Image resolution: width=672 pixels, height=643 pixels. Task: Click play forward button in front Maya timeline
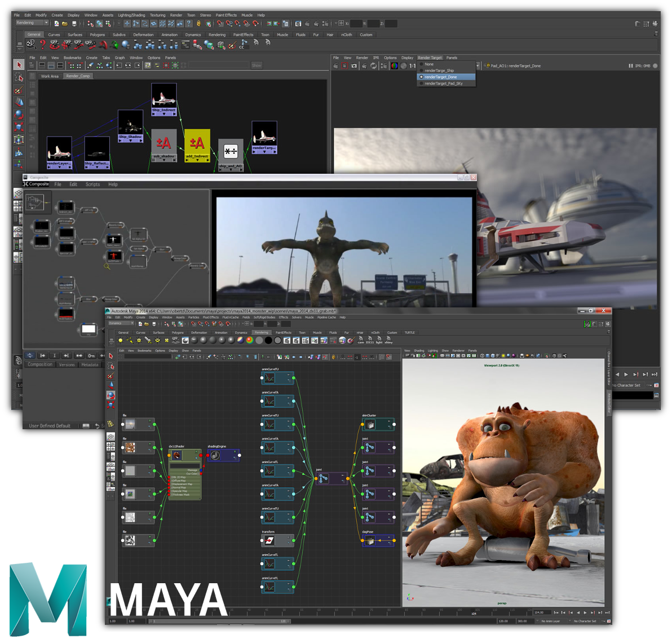pyautogui.click(x=585, y=613)
